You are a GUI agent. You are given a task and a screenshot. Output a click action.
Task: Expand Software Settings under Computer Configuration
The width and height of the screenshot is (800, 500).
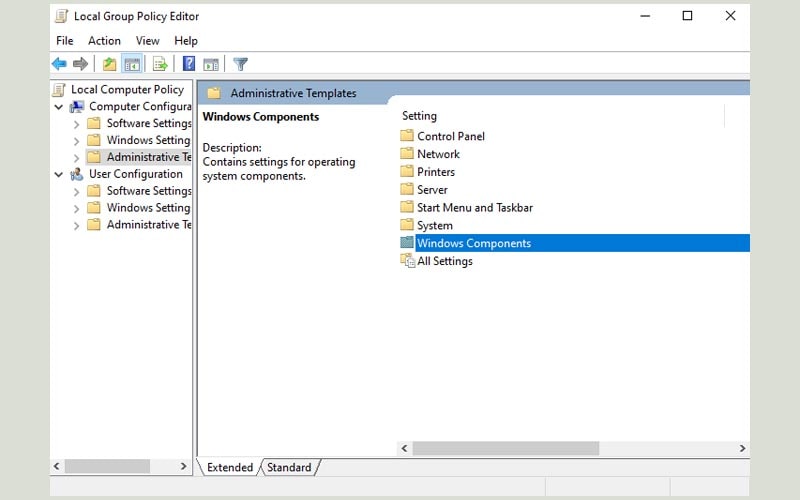[x=76, y=124]
